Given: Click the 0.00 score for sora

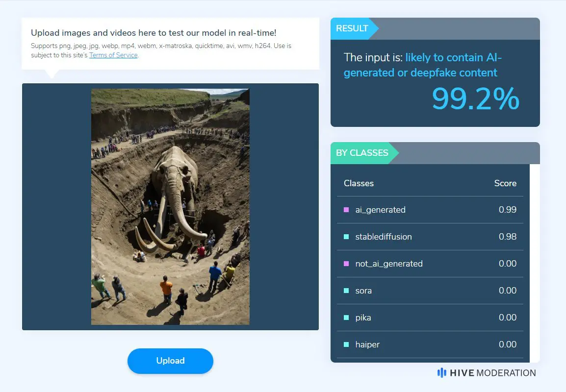Looking at the screenshot, I should (507, 290).
